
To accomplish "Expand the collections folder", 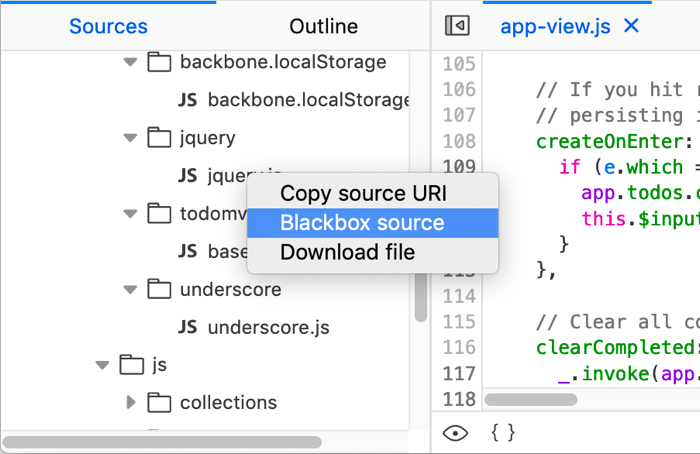I will 131,402.
